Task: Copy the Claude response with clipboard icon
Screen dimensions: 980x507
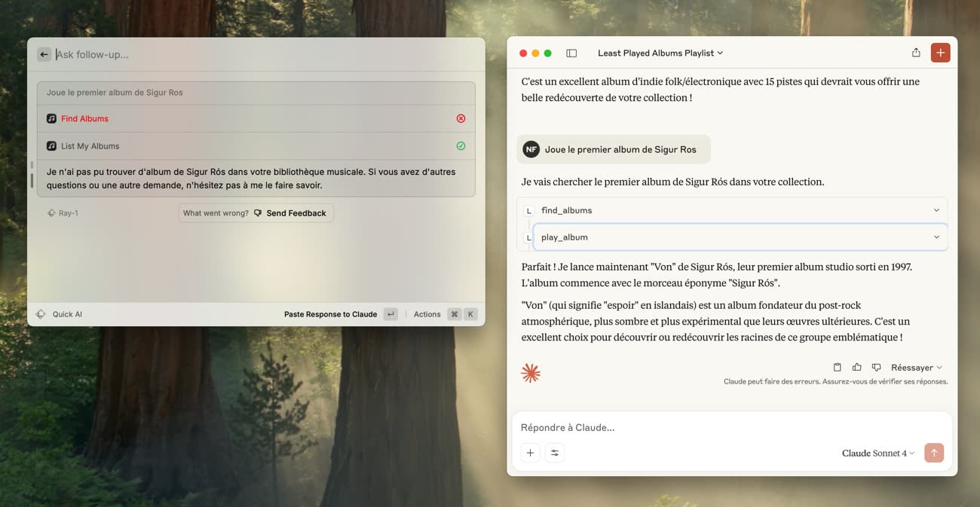Action: [x=837, y=368]
